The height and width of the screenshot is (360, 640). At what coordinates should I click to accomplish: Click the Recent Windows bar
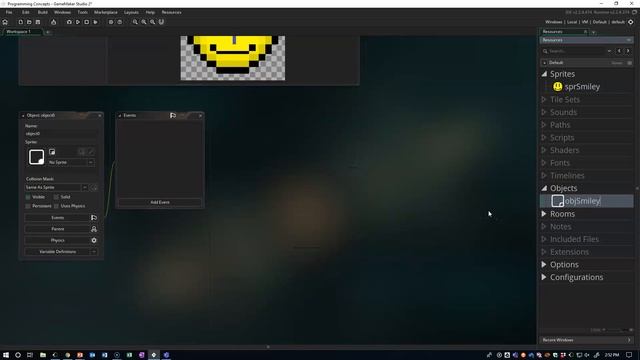(x=586, y=340)
